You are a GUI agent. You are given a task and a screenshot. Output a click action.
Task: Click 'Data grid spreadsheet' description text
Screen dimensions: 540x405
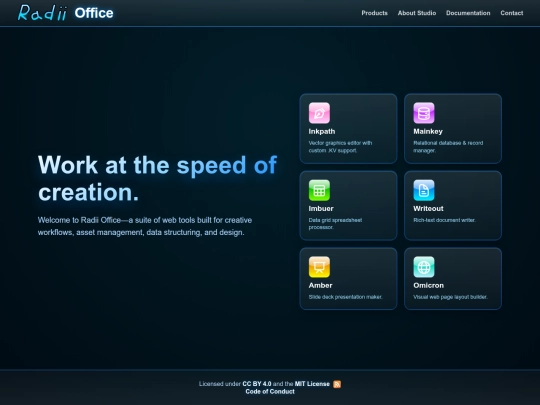(335, 220)
